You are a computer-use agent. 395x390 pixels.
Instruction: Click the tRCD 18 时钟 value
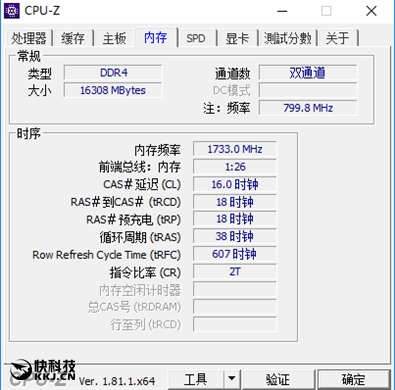(235, 202)
